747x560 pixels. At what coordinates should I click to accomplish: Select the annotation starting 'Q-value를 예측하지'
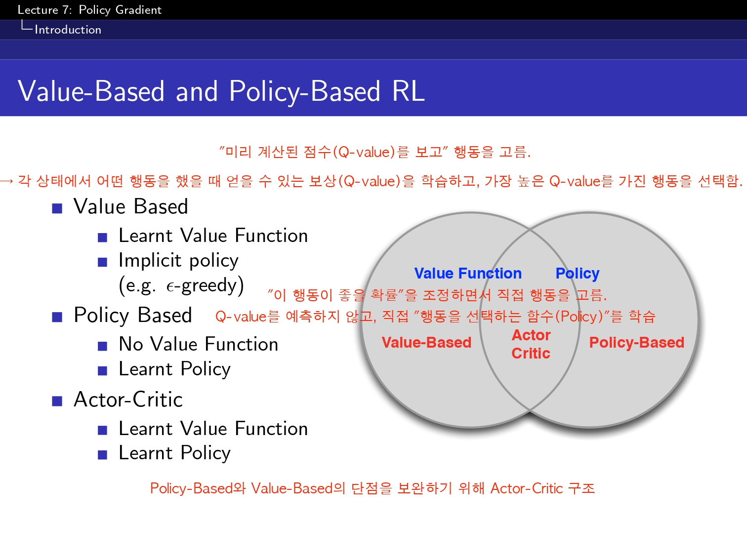tap(435, 317)
